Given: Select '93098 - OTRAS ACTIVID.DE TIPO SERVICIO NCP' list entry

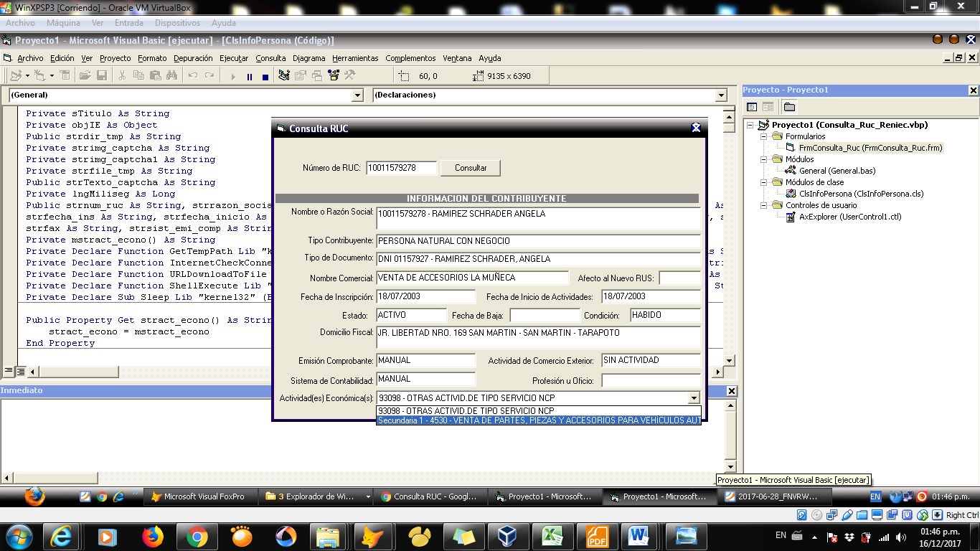Looking at the screenshot, I should [x=539, y=411].
